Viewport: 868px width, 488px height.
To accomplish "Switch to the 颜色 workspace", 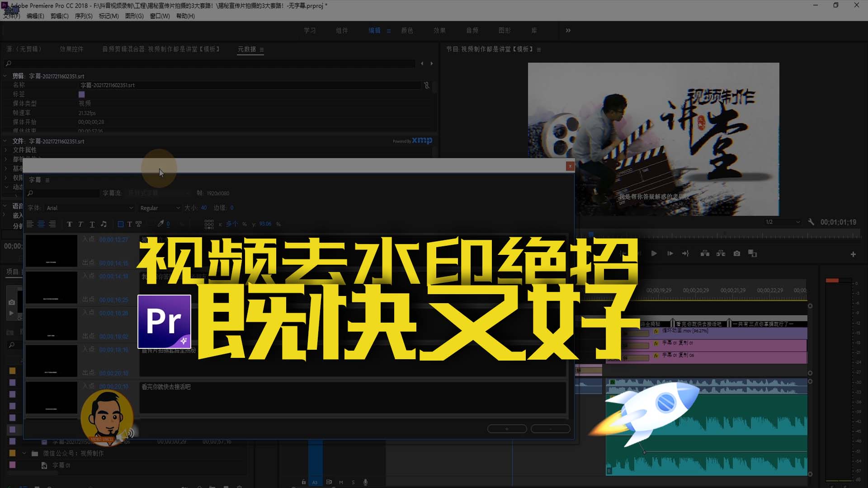I will click(x=407, y=30).
